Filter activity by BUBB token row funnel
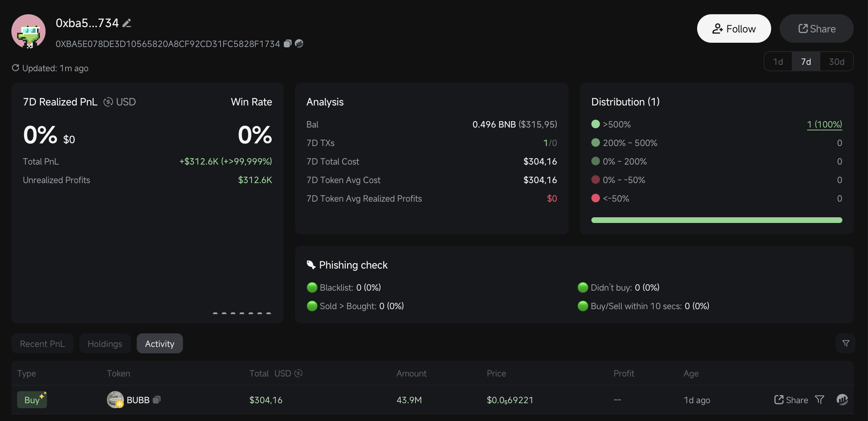Image resolution: width=868 pixels, height=421 pixels. tap(819, 400)
